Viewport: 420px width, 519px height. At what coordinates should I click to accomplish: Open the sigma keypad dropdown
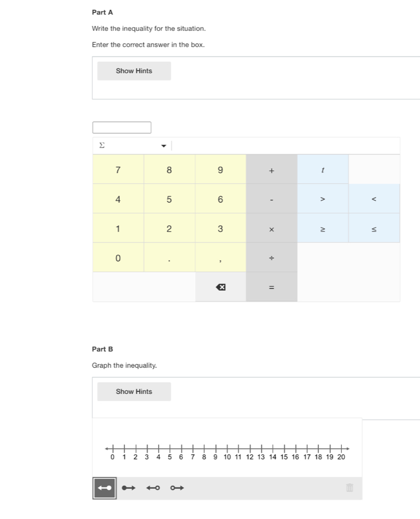tap(164, 145)
